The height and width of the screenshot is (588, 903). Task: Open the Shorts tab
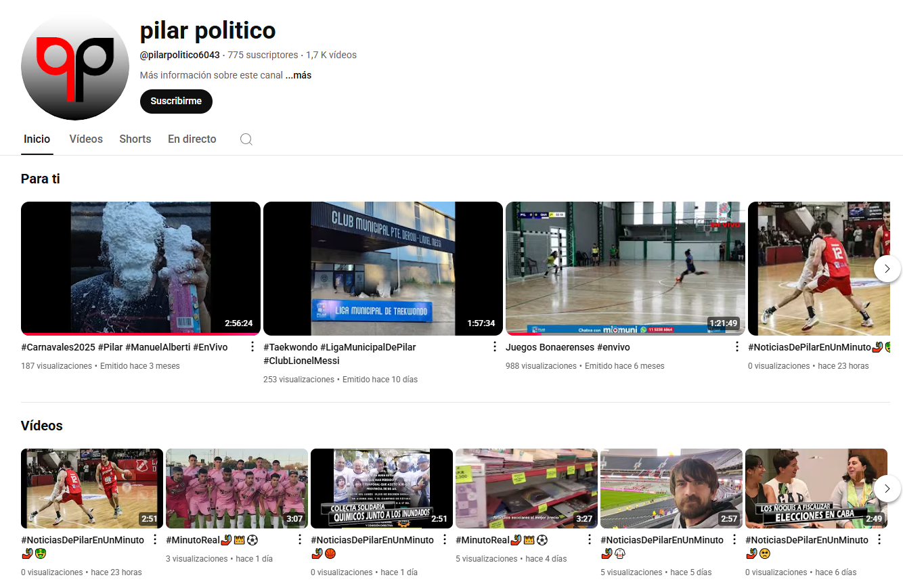135,139
